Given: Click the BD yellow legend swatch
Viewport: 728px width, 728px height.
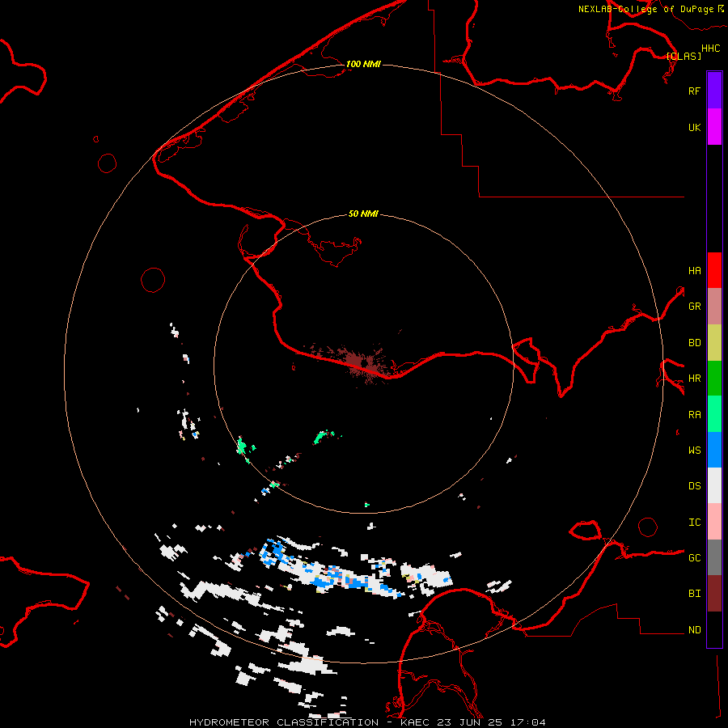Looking at the screenshot, I should pyautogui.click(x=714, y=342).
